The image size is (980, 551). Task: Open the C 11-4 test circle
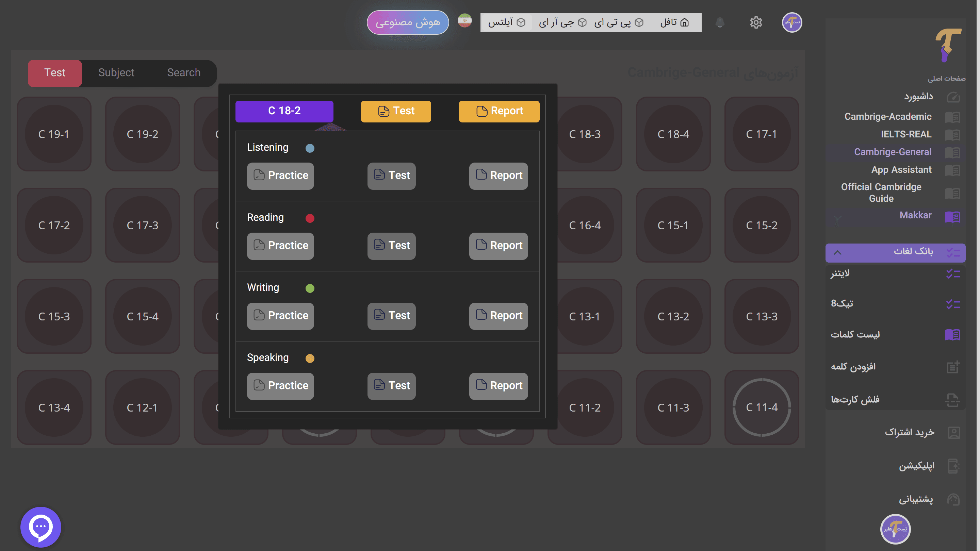(x=762, y=407)
